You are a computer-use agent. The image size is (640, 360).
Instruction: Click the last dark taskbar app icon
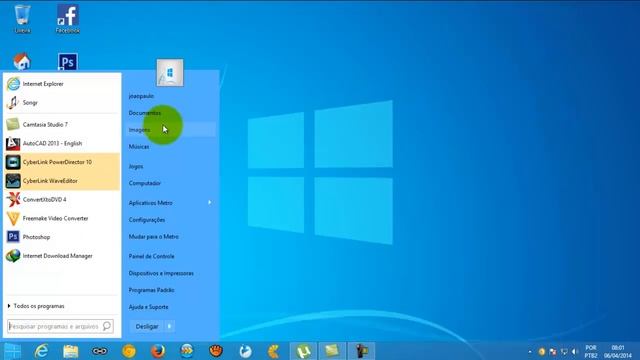(361, 351)
